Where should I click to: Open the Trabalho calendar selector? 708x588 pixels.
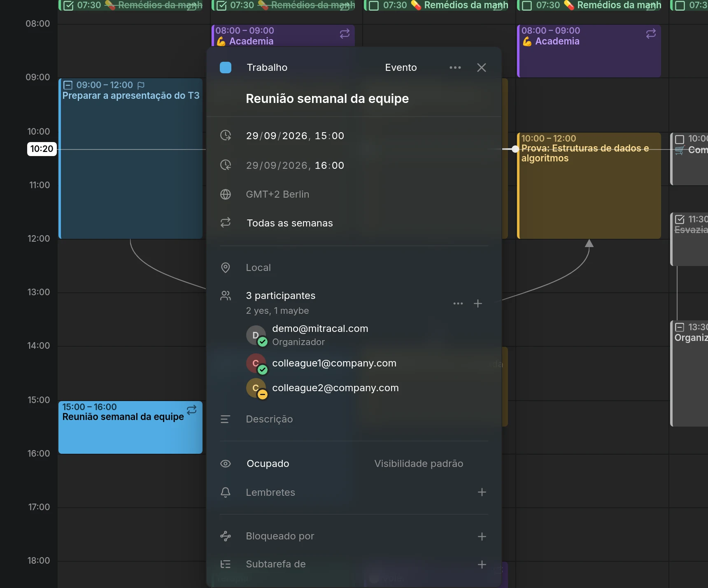coord(267,68)
